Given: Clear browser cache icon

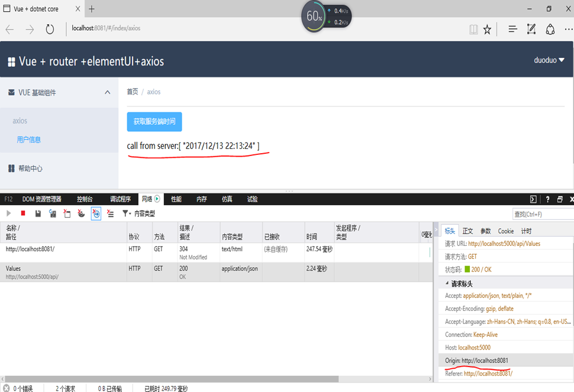Looking at the screenshot, I should pos(67,213).
